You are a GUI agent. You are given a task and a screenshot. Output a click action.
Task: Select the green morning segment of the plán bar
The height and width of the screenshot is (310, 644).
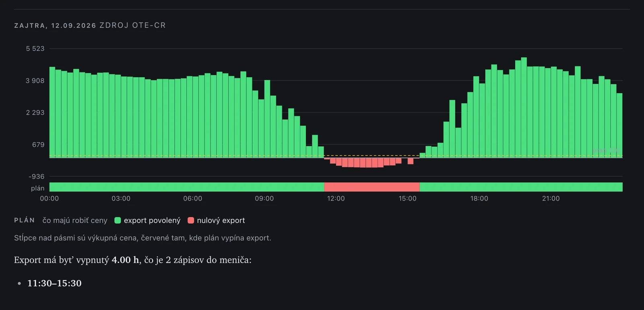tap(187, 187)
